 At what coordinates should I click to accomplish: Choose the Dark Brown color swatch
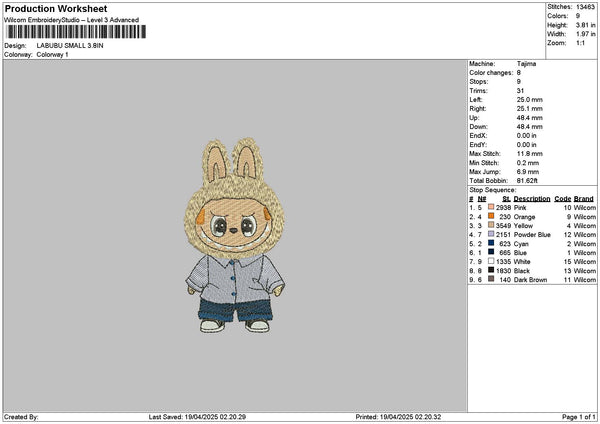click(491, 279)
